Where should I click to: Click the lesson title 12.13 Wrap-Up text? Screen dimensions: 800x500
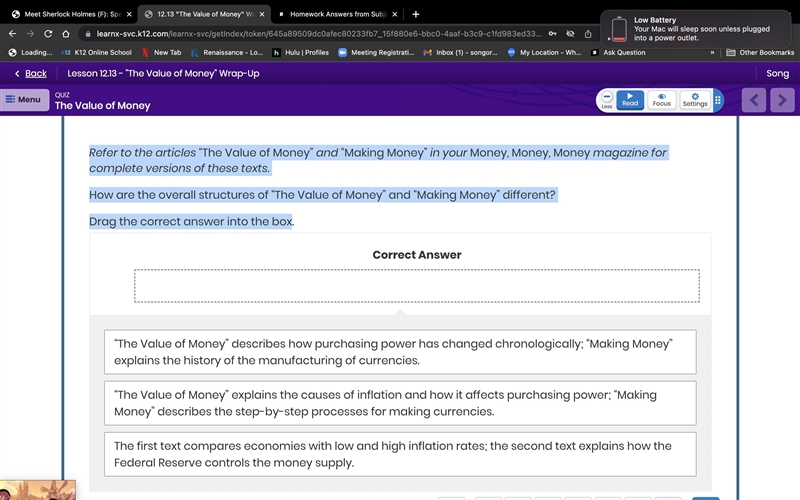click(163, 73)
